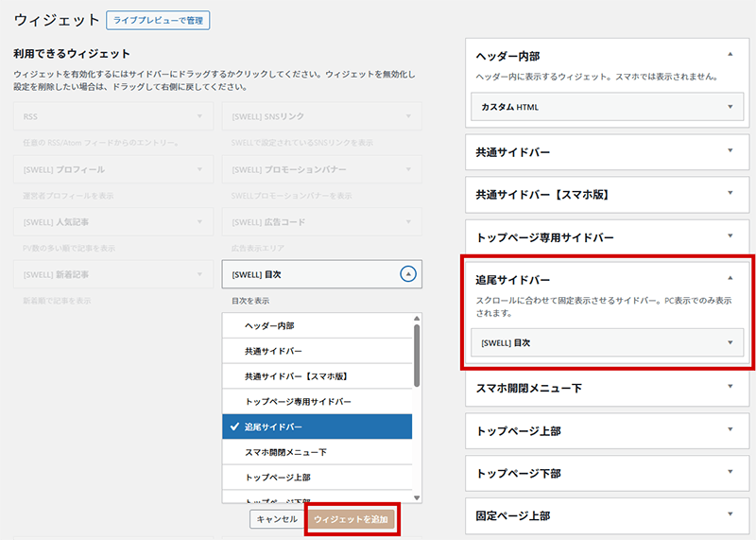Expand the 固定ページ上部 panel
756x540 pixels.
[730, 515]
